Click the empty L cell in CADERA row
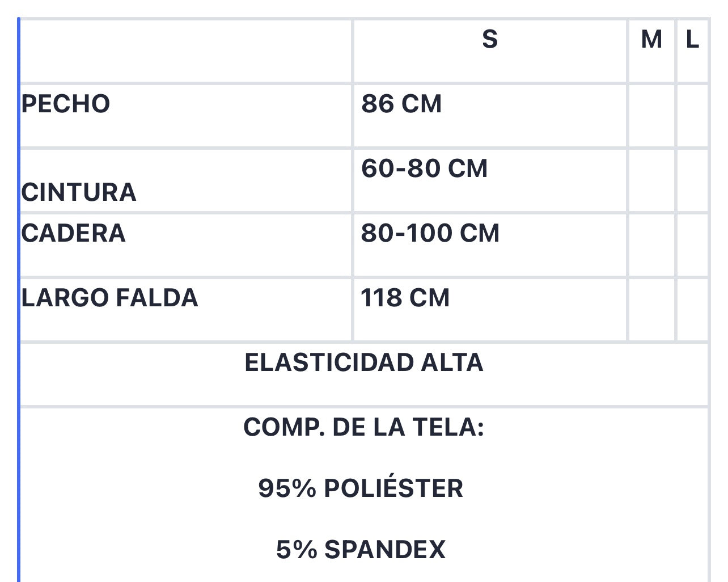Image resolution: width=728 pixels, height=582 pixels. 692,245
